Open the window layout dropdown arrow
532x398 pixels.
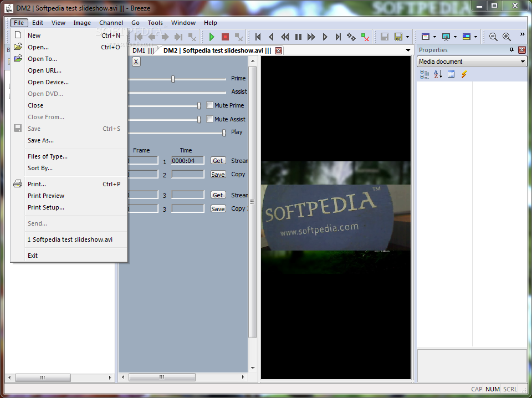click(434, 37)
